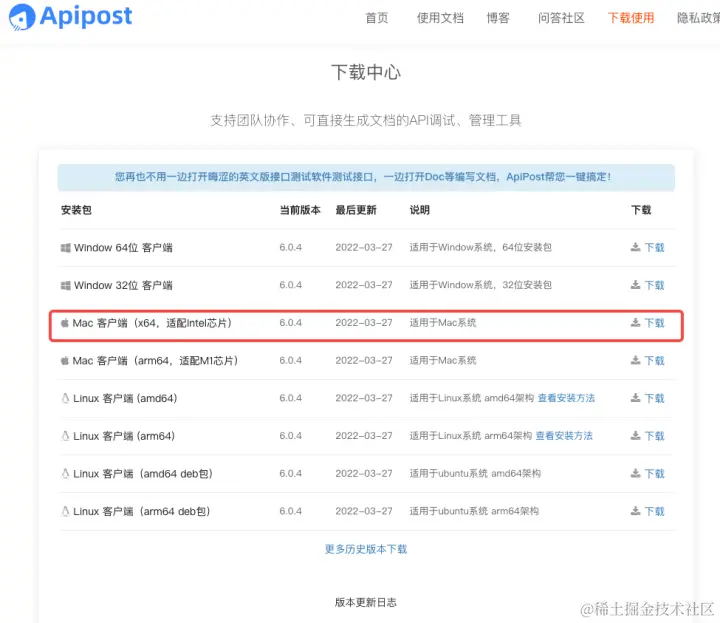Select the text 'Window 64位 客户端'

pos(124,248)
